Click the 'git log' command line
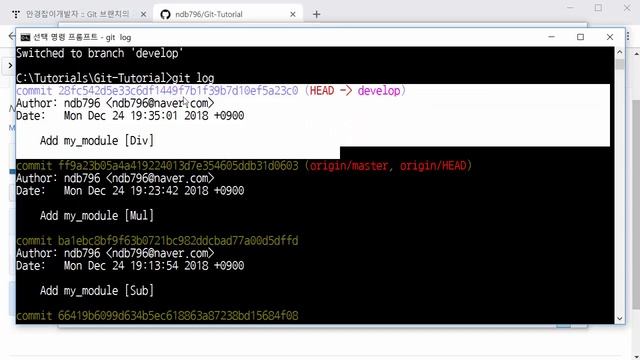Screen dimensions: 640x360 click(115, 78)
